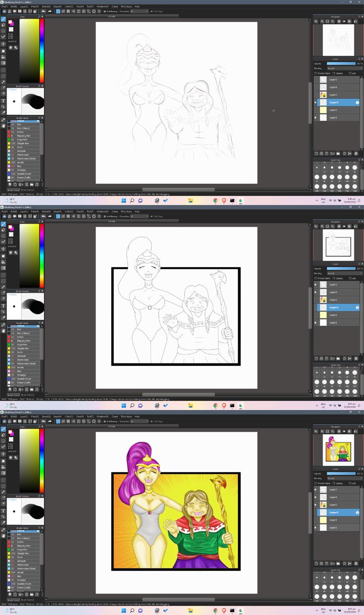The width and height of the screenshot is (364, 615).
Task: Open Time-lapse menu in line-art window
Action: click(126, 211)
